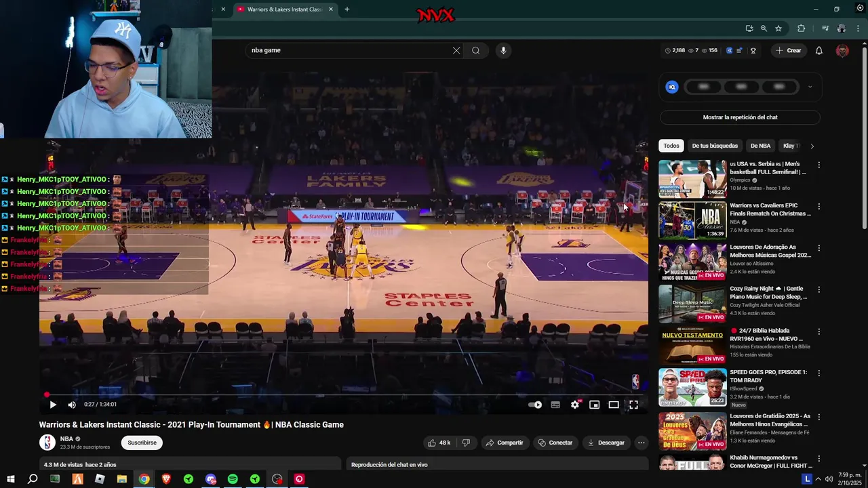Image resolution: width=868 pixels, height=488 pixels.
Task: Open options for Louvores De Adoração video
Action: 818,248
